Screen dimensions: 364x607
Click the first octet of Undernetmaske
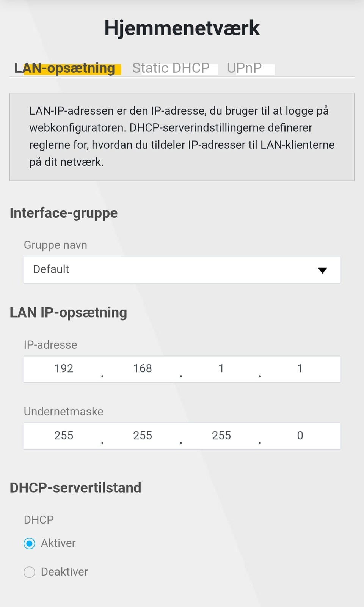tap(64, 436)
